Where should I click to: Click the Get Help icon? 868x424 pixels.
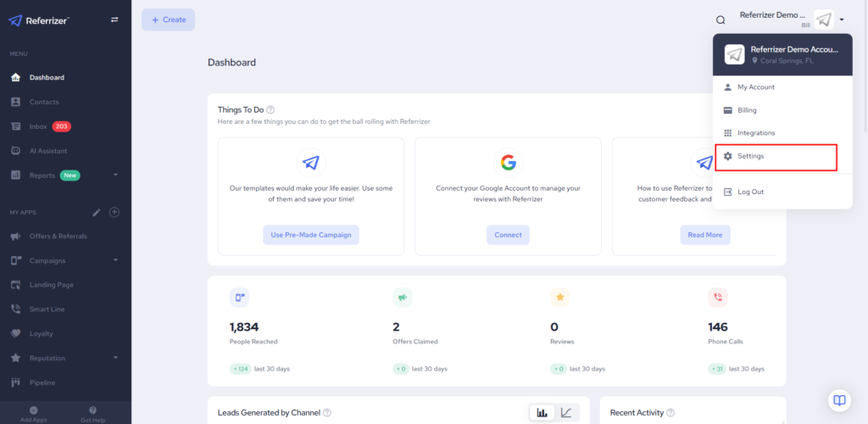pos(92,410)
